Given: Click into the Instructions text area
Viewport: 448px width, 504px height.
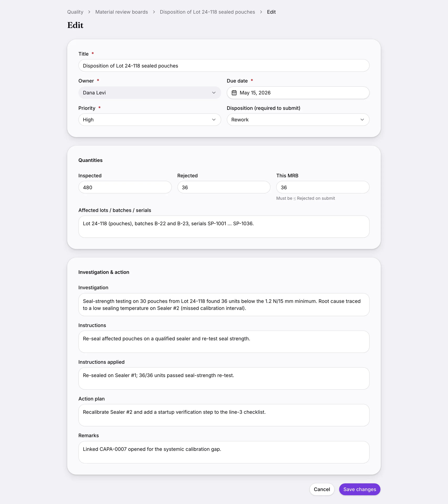Looking at the screenshot, I should point(224,342).
